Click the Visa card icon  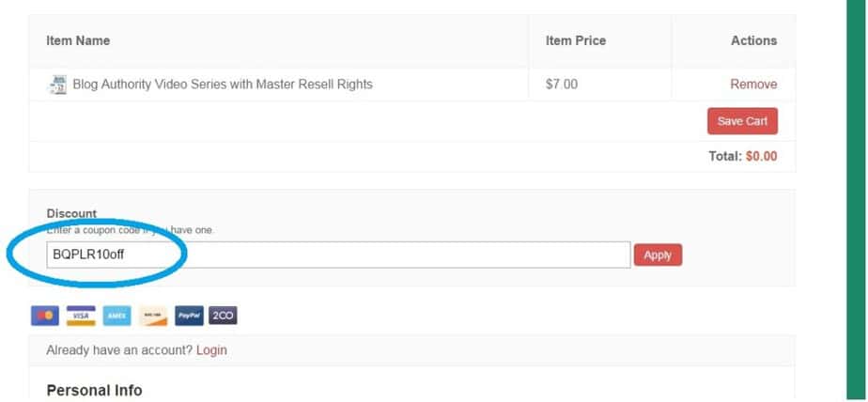tap(81, 316)
